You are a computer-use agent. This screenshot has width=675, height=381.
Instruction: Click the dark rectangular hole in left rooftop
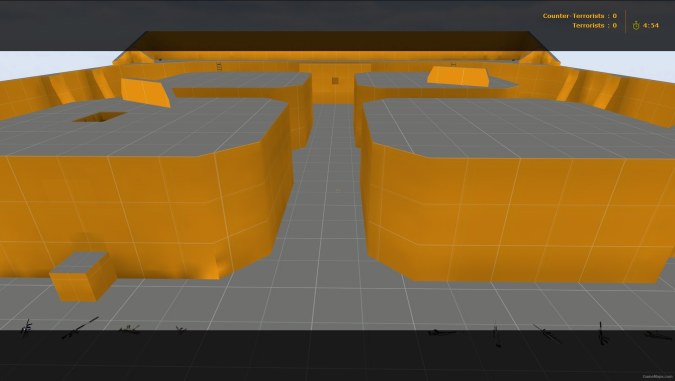click(100, 117)
